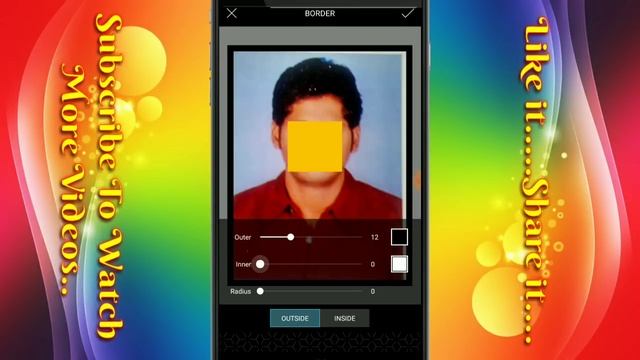Confirm the border with the checkmark icon
This screenshot has height=360, width=640.
407,13
